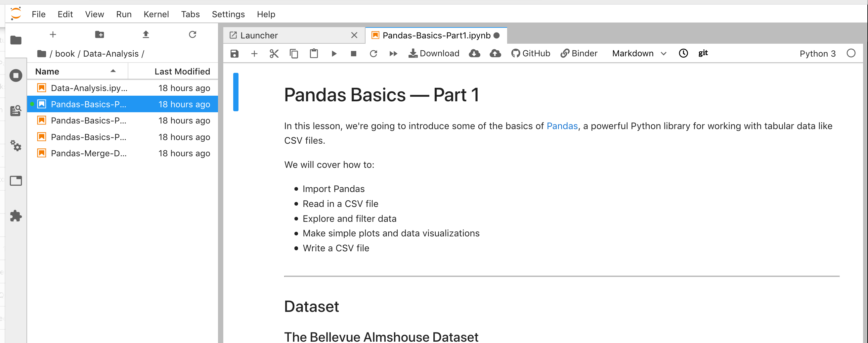The image size is (868, 343).
Task: Create a new folder in file browser
Action: coord(99,34)
